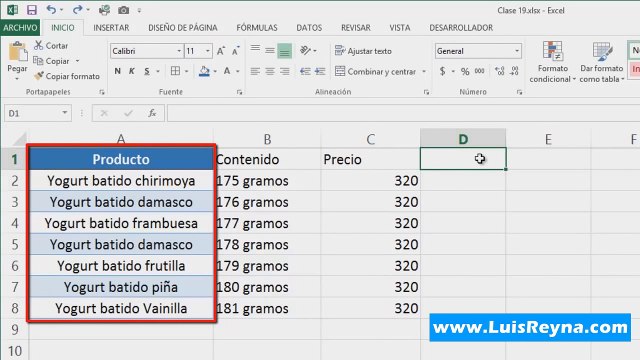Decrease indent icon
Viewport: 640px width, 360px height.
pos(305,71)
